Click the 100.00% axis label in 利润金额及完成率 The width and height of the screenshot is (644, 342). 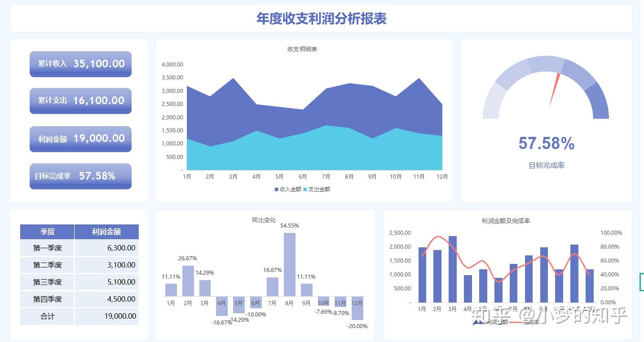click(611, 232)
